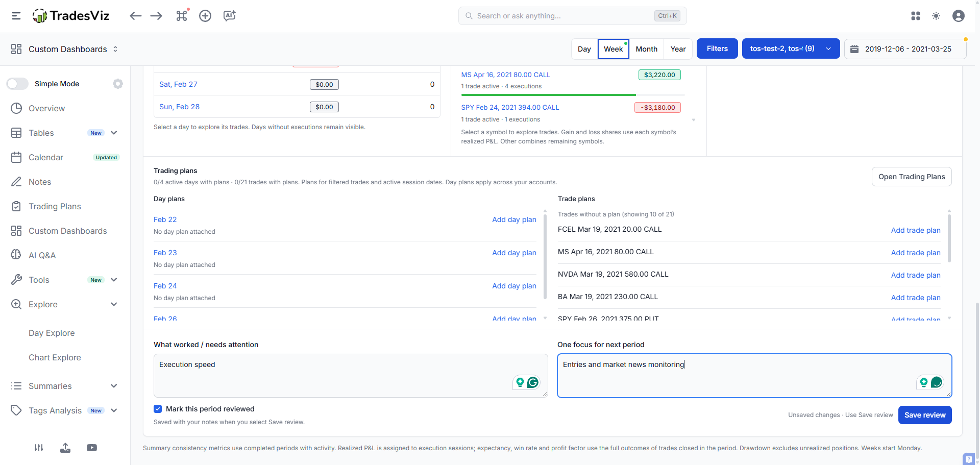
Task: Expand the Summaries menu chevron
Action: [114, 386]
